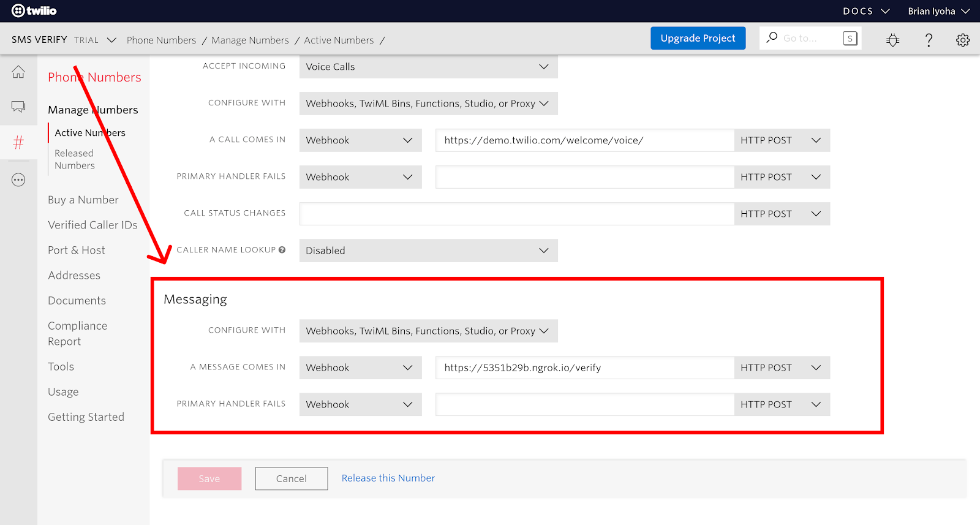Open the help question mark icon
This screenshot has height=525, width=980.
pyautogui.click(x=929, y=40)
